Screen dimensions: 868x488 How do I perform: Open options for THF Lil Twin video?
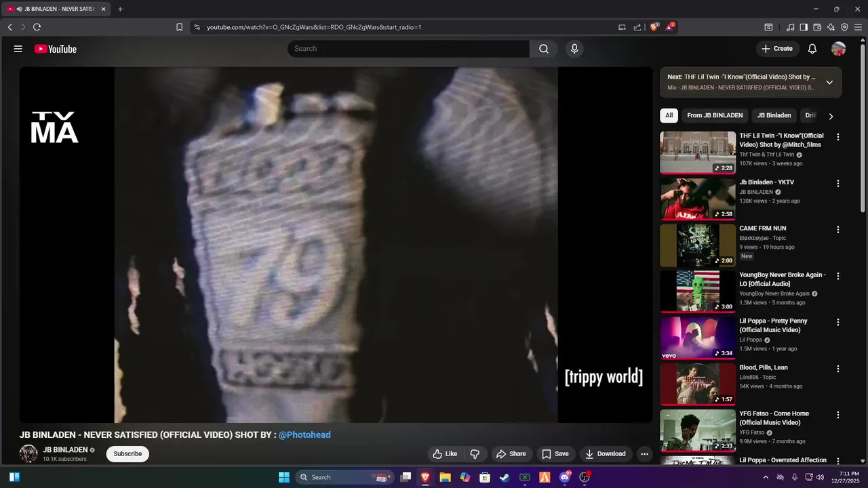click(838, 137)
